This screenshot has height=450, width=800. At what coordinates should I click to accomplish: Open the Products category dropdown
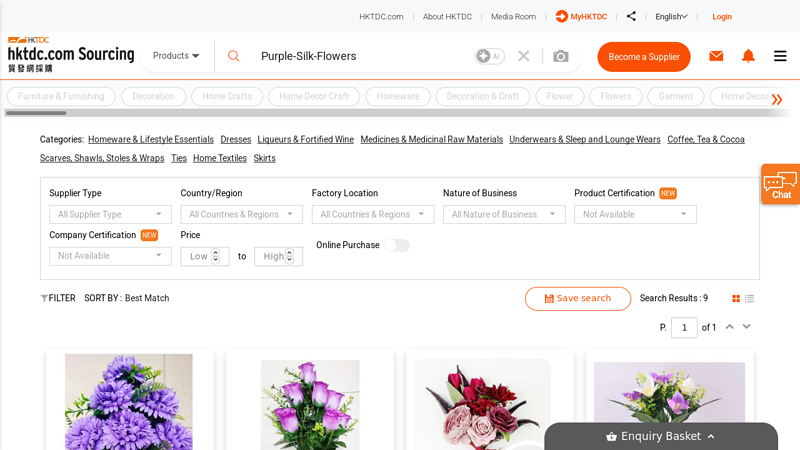pyautogui.click(x=176, y=56)
